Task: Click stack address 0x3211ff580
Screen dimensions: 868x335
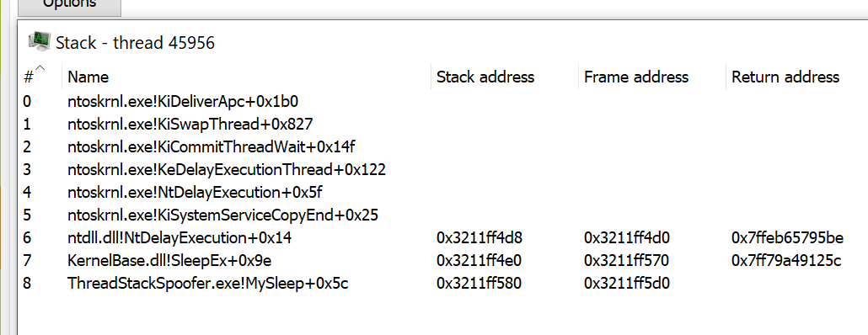Action: [x=480, y=283]
